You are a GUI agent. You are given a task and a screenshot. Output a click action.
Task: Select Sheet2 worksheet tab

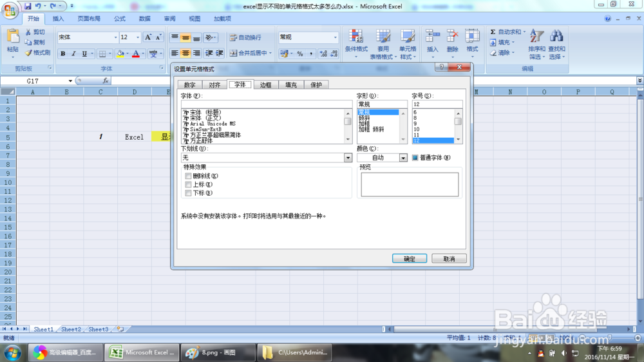coord(71,329)
